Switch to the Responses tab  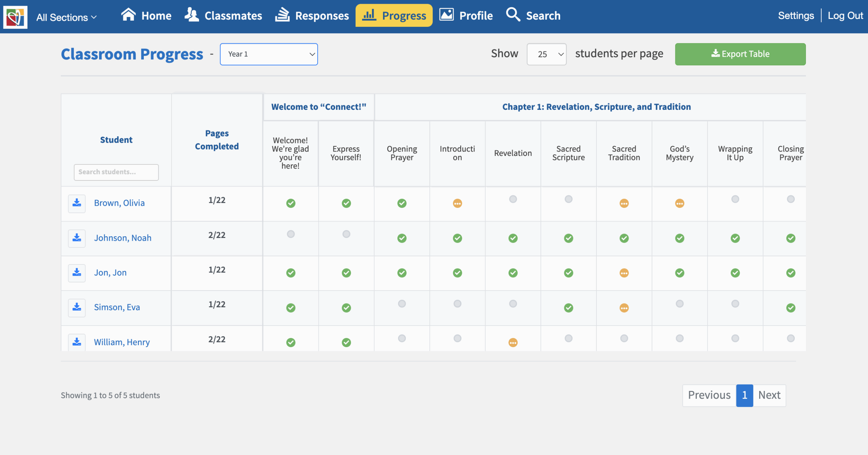point(312,16)
